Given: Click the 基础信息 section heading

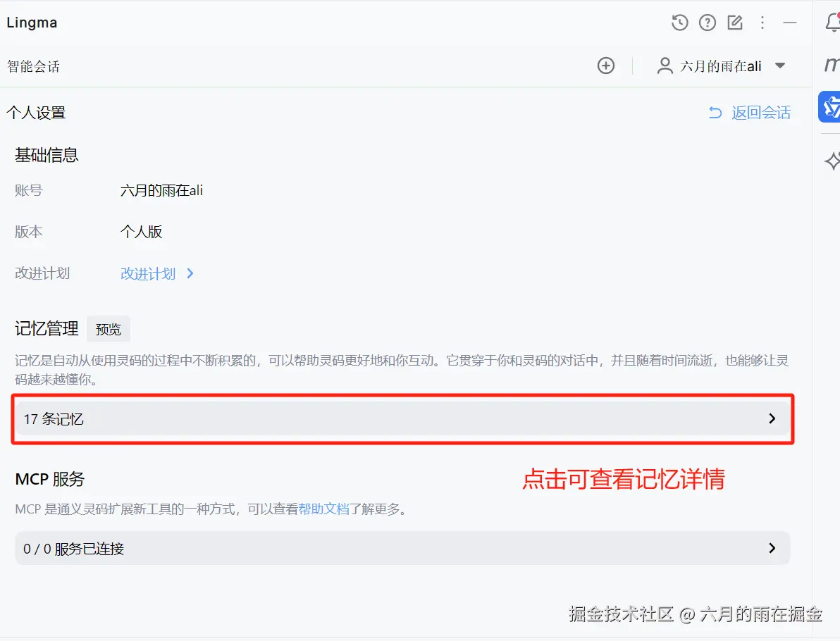Looking at the screenshot, I should point(47,155).
